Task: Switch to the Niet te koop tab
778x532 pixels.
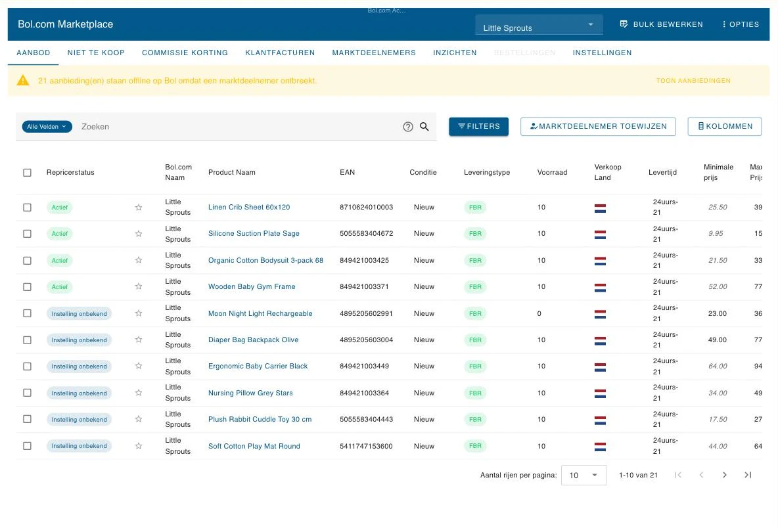Action: 96,53
